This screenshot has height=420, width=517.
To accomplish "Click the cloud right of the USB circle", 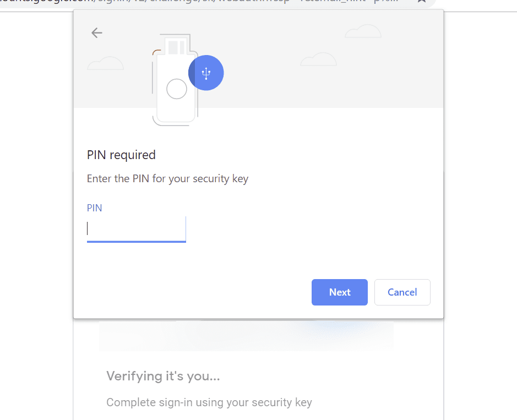I will coord(318,59).
